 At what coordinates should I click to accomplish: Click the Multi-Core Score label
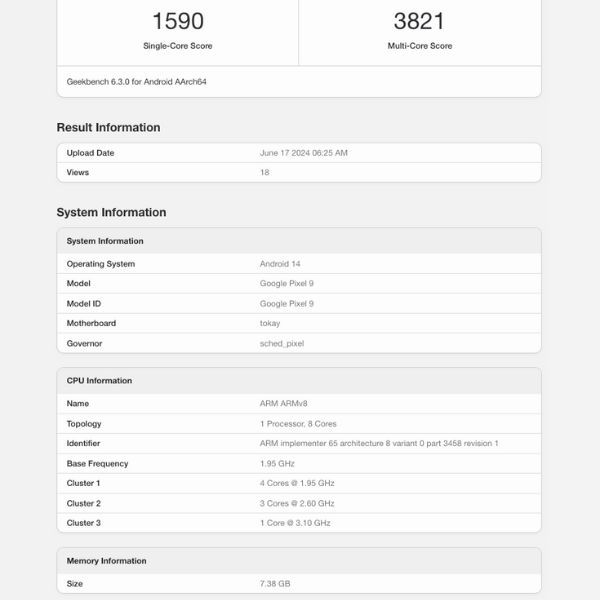click(x=420, y=46)
